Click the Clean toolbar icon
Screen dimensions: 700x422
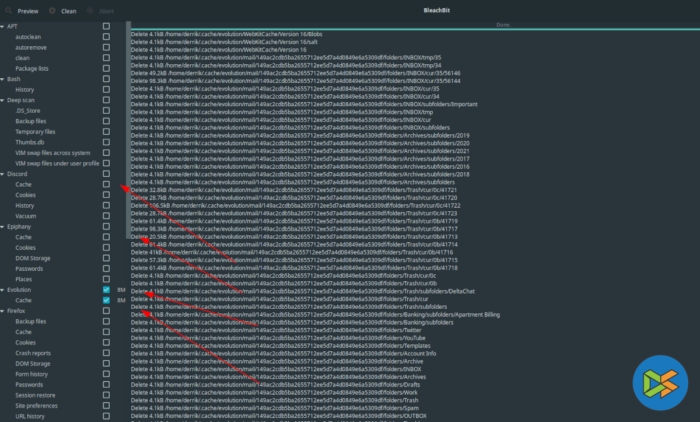click(52, 11)
